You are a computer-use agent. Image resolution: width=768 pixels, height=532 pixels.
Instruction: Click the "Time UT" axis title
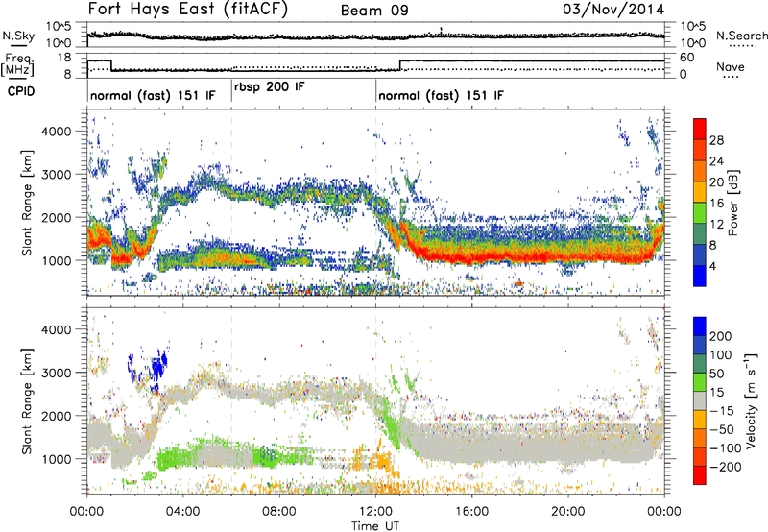point(375,526)
